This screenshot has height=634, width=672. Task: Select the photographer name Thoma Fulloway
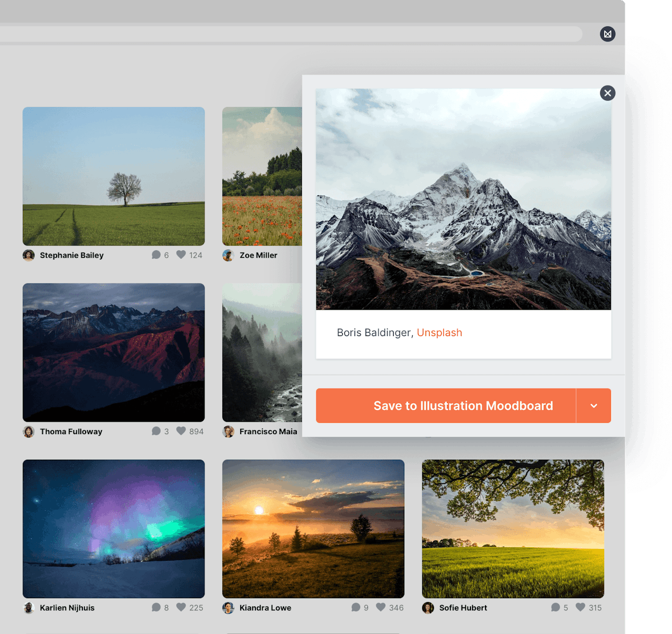[71, 431]
